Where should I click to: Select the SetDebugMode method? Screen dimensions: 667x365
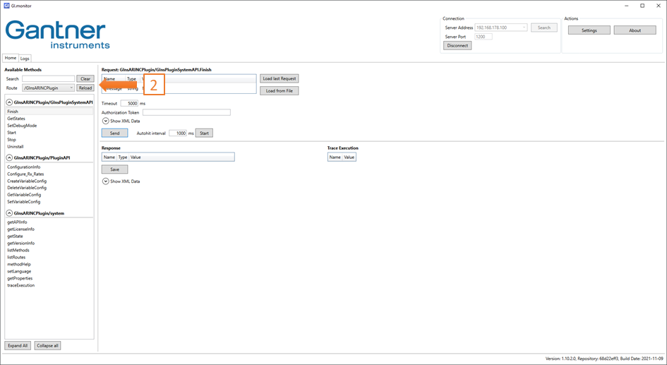(22, 125)
